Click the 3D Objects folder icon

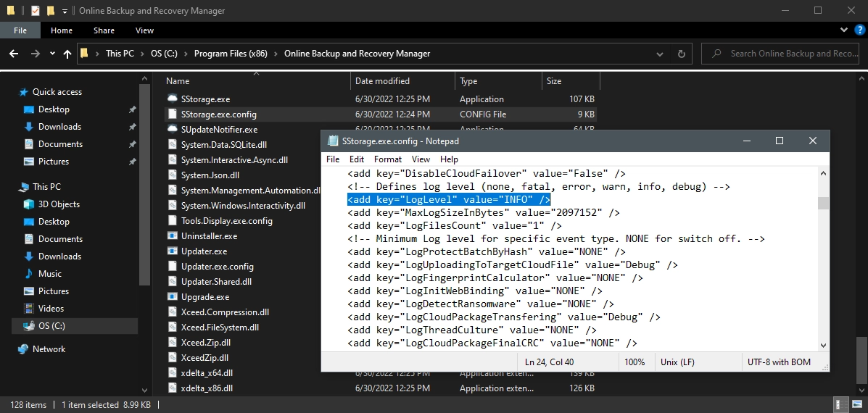[x=29, y=204]
